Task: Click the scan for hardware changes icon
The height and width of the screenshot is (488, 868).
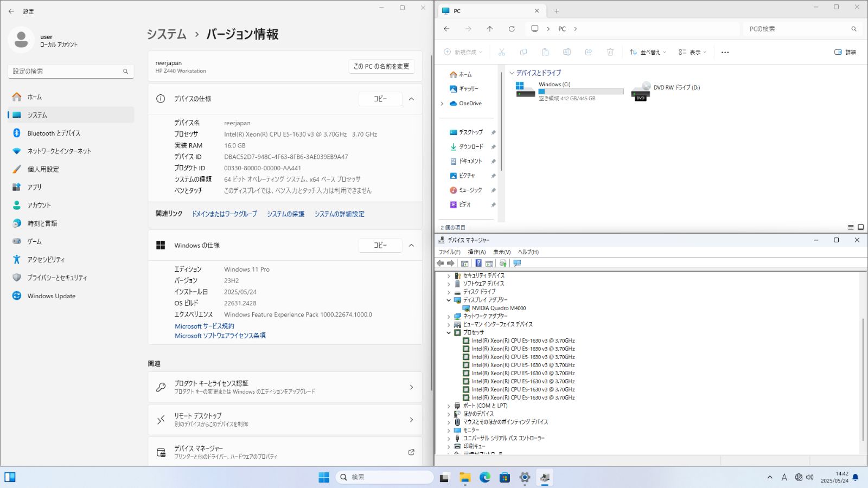Action: (x=503, y=263)
